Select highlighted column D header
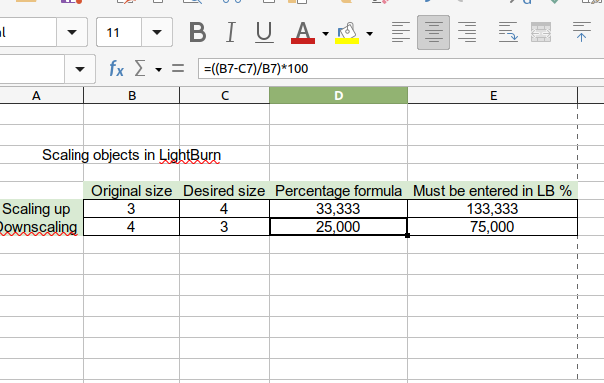The image size is (604, 383). pos(339,96)
